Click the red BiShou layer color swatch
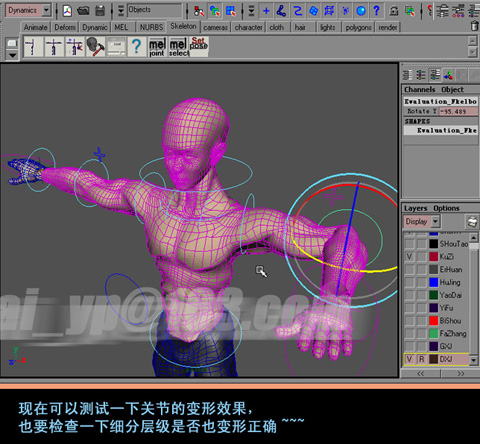 click(x=433, y=321)
